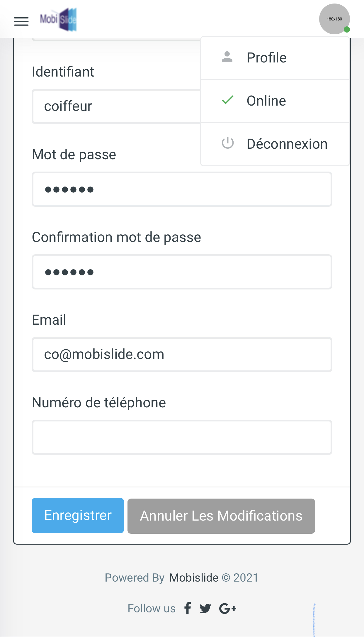
Task: Focus the Confirmation mot de passe field
Action: point(182,272)
